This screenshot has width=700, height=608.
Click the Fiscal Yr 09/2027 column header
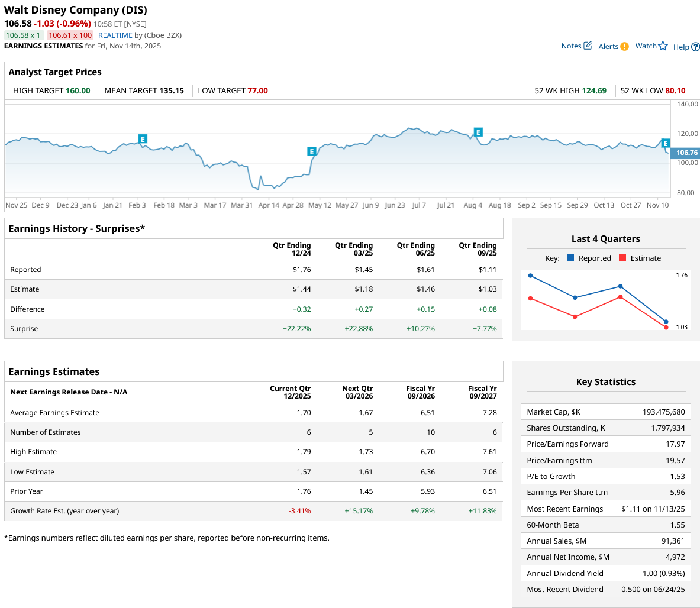(x=482, y=392)
